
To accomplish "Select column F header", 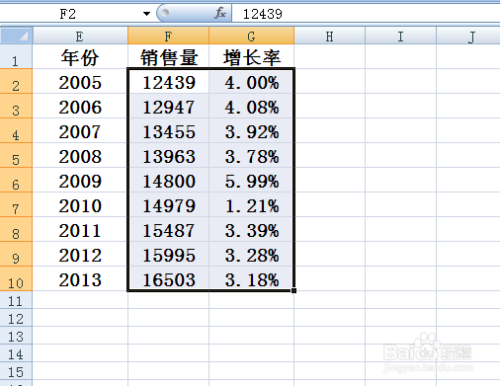I will tap(168, 36).
